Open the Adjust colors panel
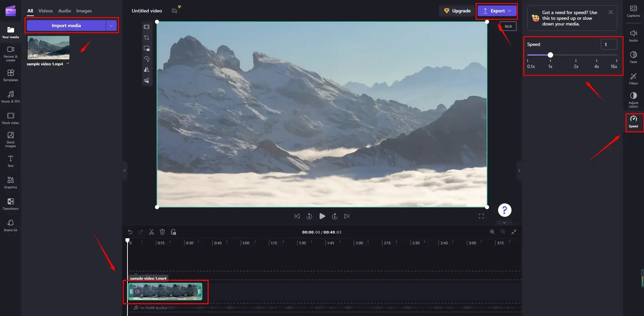Image resolution: width=644 pixels, height=316 pixels. coord(633,100)
